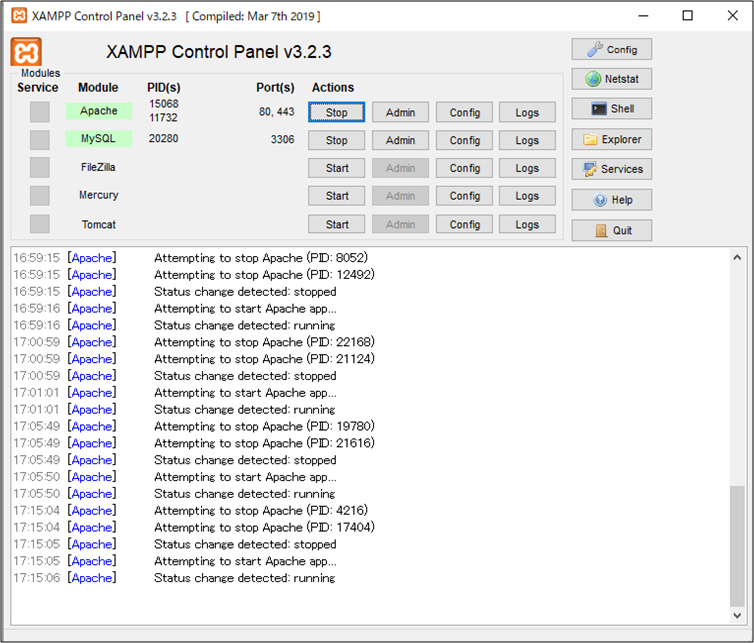Open Mercury Config menu
754x643 pixels.
click(x=465, y=196)
